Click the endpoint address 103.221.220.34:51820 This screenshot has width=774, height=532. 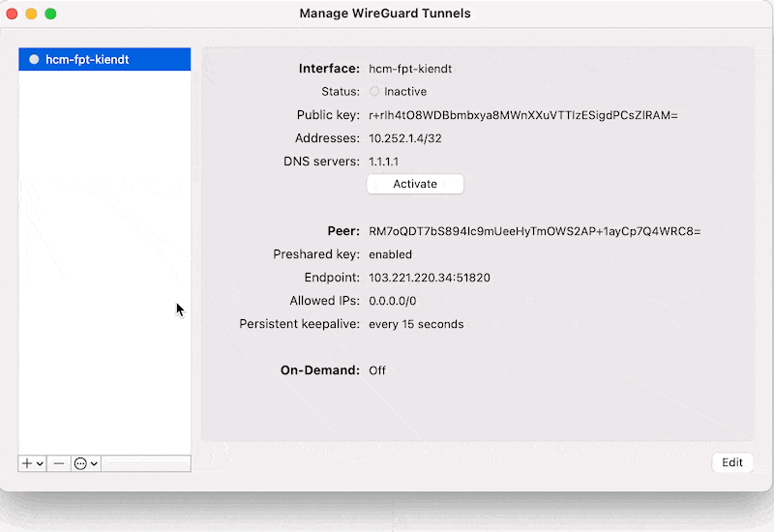coord(429,278)
